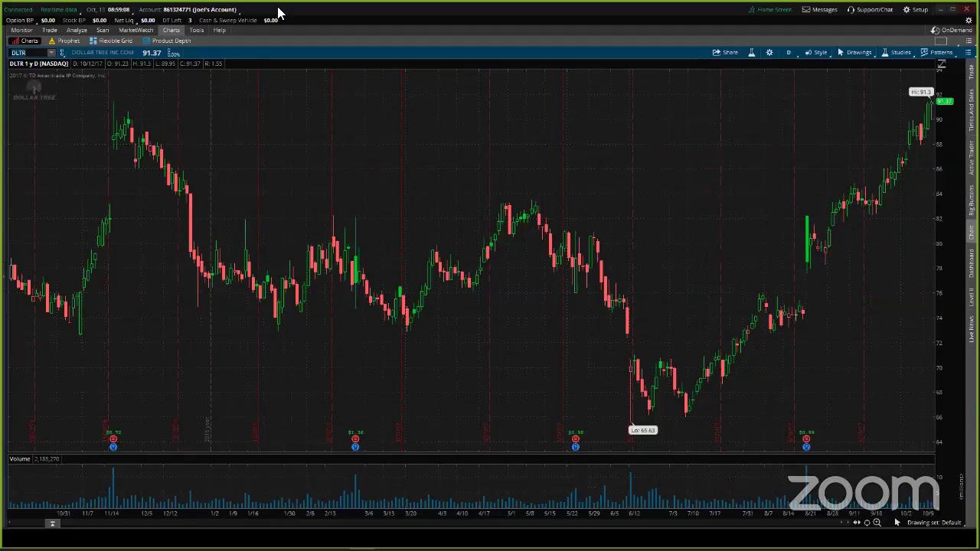Open the thinkScript flask icon beside Share

pyautogui.click(x=751, y=52)
